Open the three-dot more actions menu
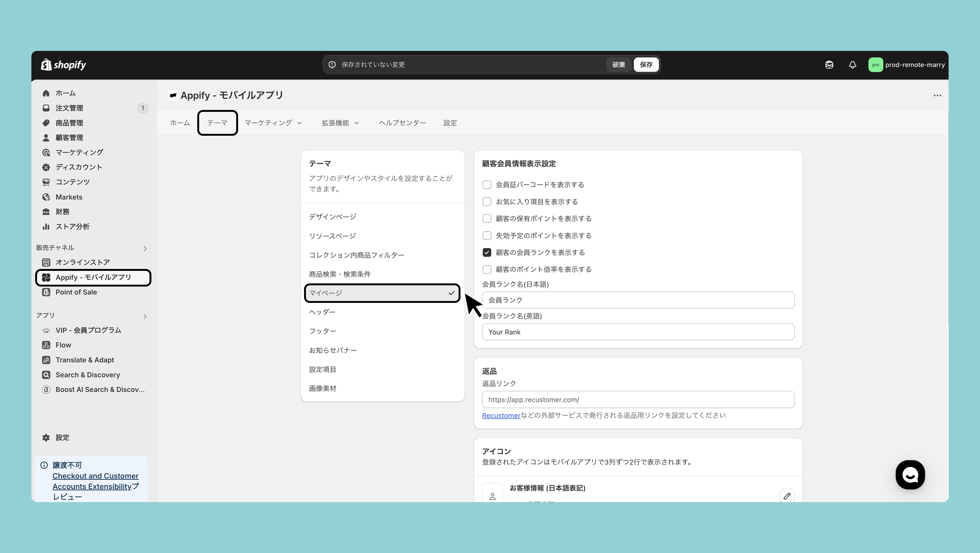This screenshot has width=980, height=553. coord(937,95)
